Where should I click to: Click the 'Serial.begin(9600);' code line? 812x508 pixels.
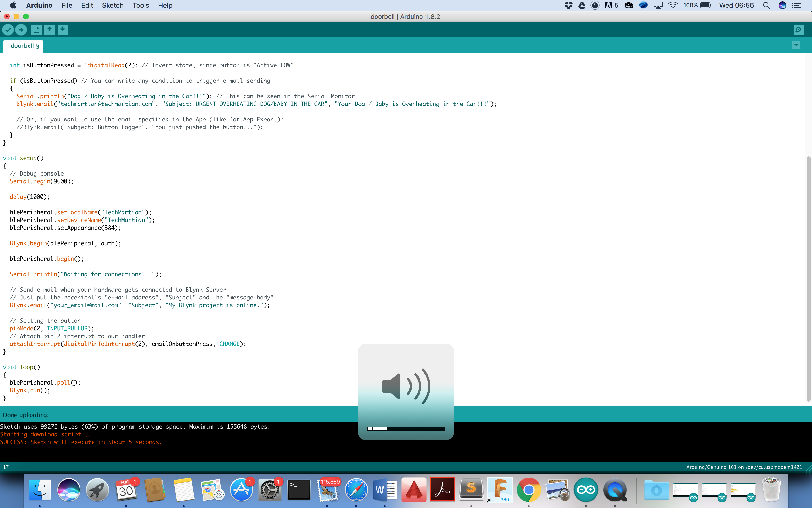point(41,181)
